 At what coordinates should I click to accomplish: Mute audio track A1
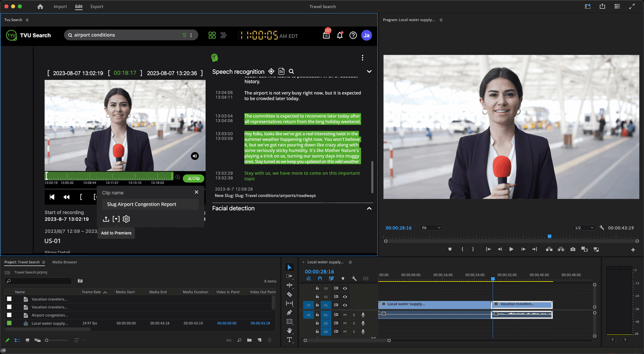click(345, 315)
